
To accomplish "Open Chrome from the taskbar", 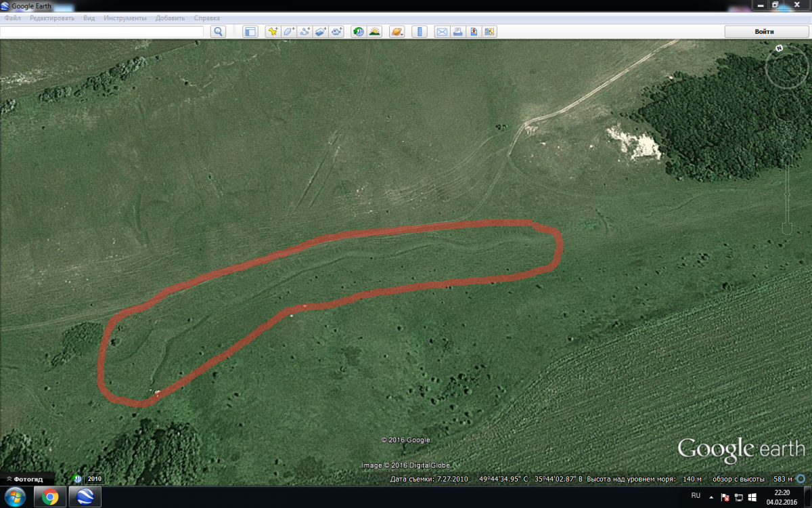I will (50, 497).
